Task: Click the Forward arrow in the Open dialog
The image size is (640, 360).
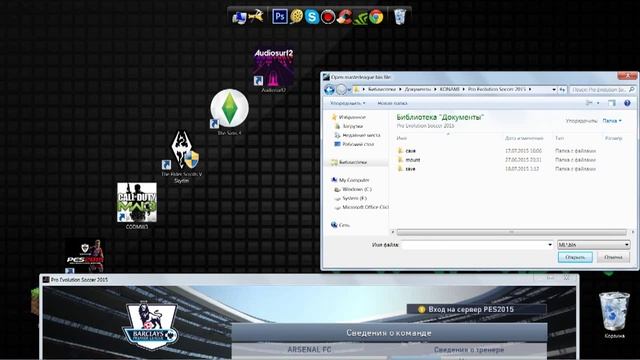Action: pyautogui.click(x=341, y=89)
